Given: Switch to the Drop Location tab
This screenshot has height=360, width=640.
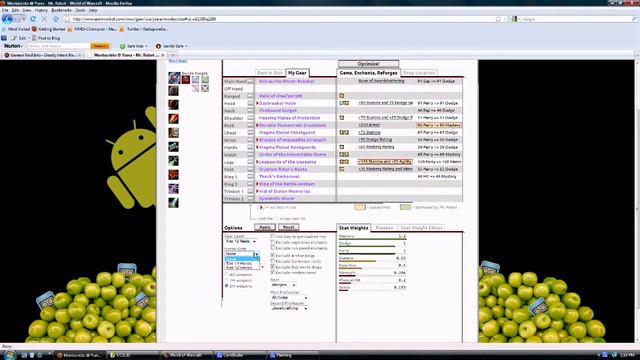Looking at the screenshot, I should pyautogui.click(x=419, y=73).
